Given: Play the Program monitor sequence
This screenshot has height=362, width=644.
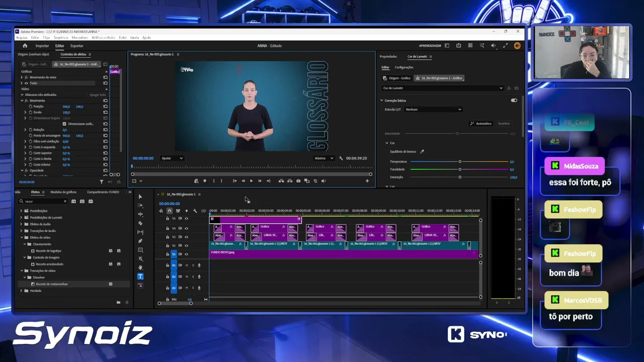Looking at the screenshot, I should point(252,181).
